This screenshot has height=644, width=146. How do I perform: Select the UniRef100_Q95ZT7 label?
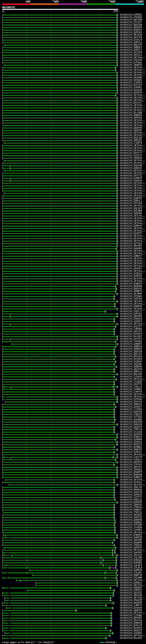(x=131, y=50)
